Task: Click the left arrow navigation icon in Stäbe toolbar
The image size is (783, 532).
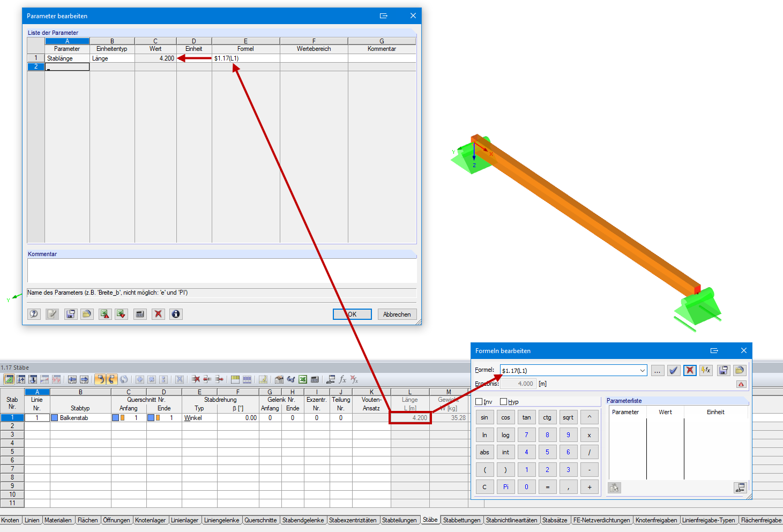Action: pos(72,379)
